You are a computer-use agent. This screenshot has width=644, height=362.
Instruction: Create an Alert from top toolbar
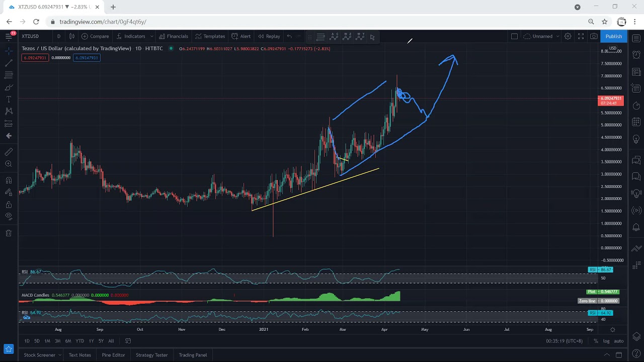(241, 36)
